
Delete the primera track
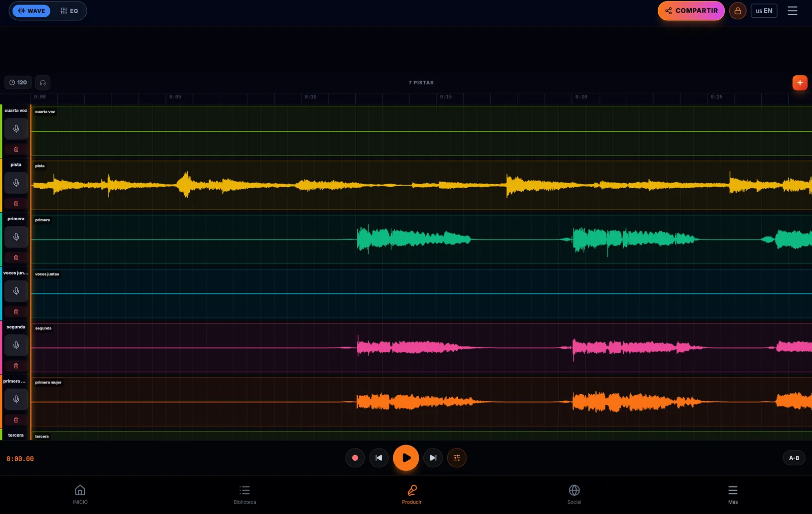click(x=16, y=258)
